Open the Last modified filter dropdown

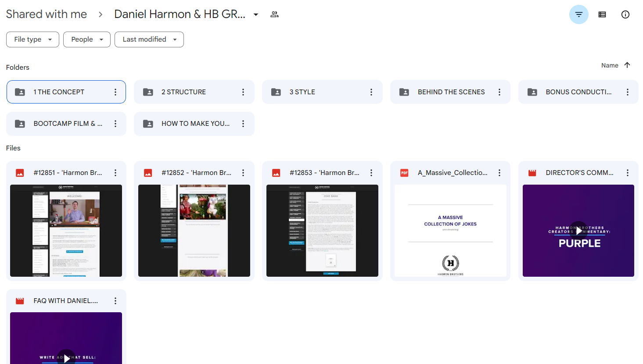149,39
